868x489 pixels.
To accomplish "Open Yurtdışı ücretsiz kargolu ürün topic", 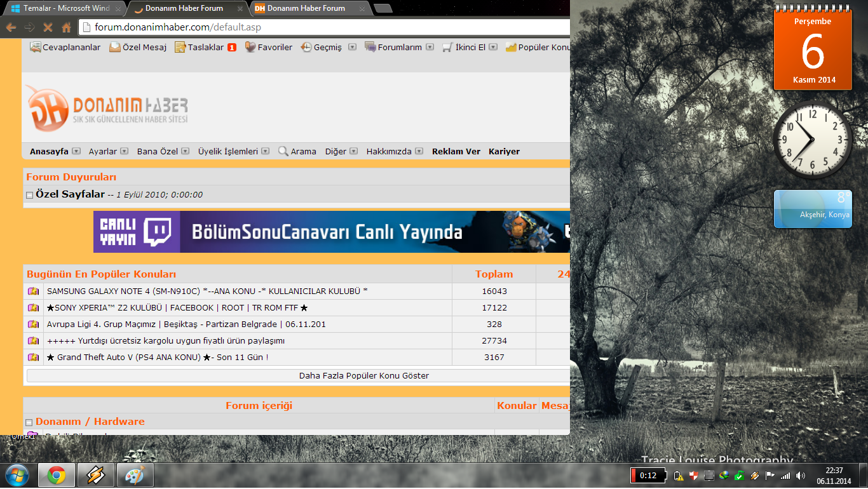I will pyautogui.click(x=166, y=340).
